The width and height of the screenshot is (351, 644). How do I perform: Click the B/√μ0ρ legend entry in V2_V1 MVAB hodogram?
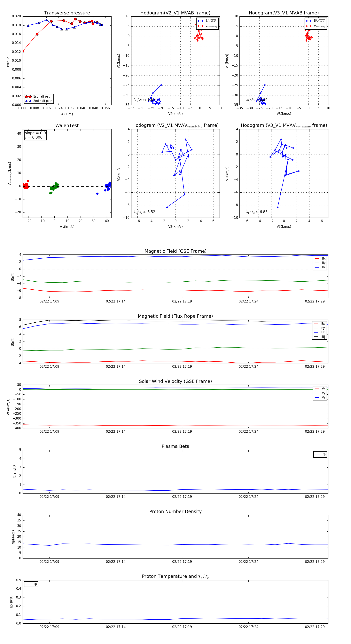[x=207, y=21]
